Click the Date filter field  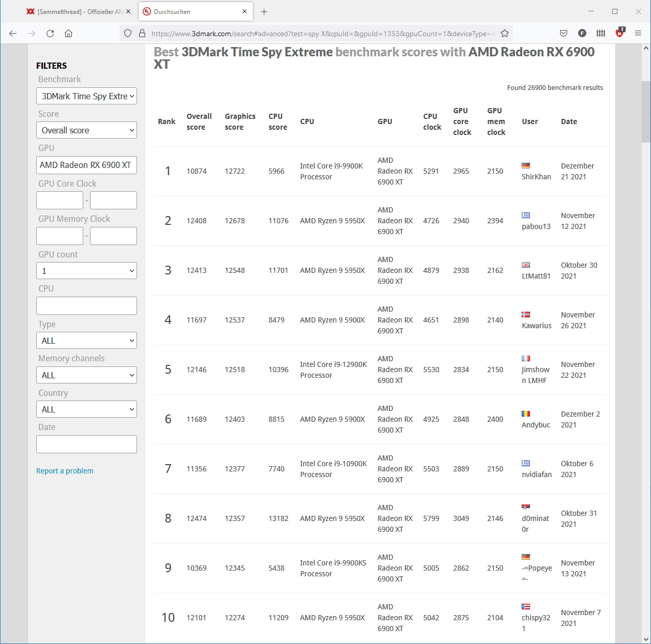pyautogui.click(x=86, y=444)
